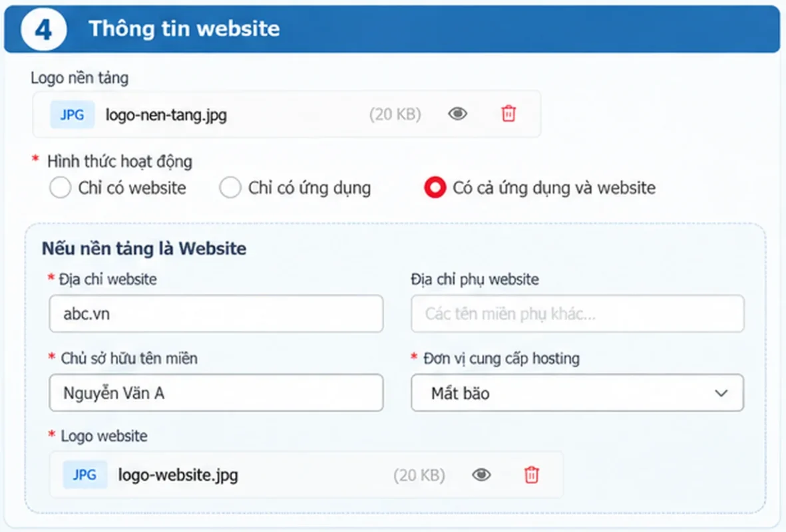
Task: Click the JPG badge beside logo-nen-tang.jpg
Action: click(72, 115)
